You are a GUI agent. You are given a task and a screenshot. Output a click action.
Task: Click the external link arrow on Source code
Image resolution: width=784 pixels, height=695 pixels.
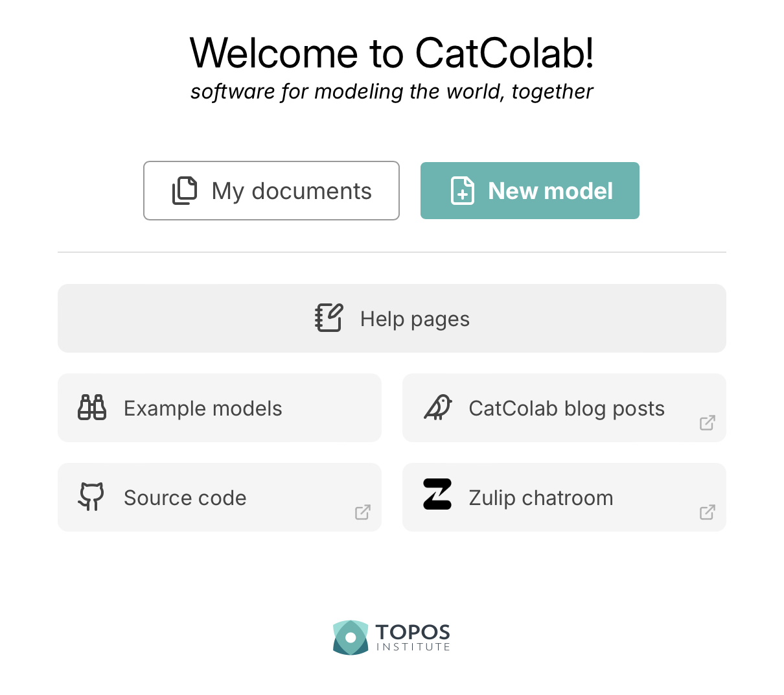point(363,512)
